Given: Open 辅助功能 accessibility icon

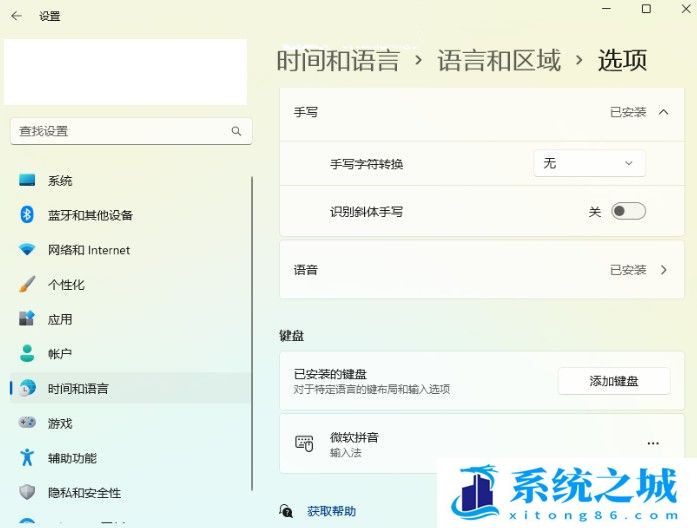Looking at the screenshot, I should 27,458.
